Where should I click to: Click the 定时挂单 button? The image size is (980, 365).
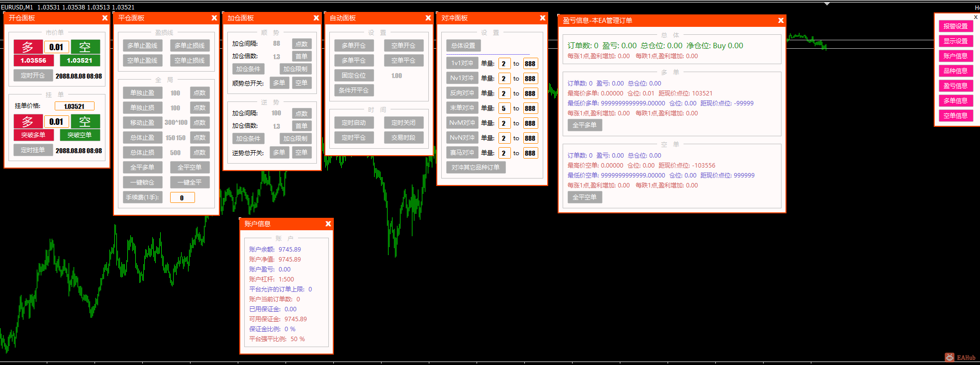pyautogui.click(x=33, y=150)
